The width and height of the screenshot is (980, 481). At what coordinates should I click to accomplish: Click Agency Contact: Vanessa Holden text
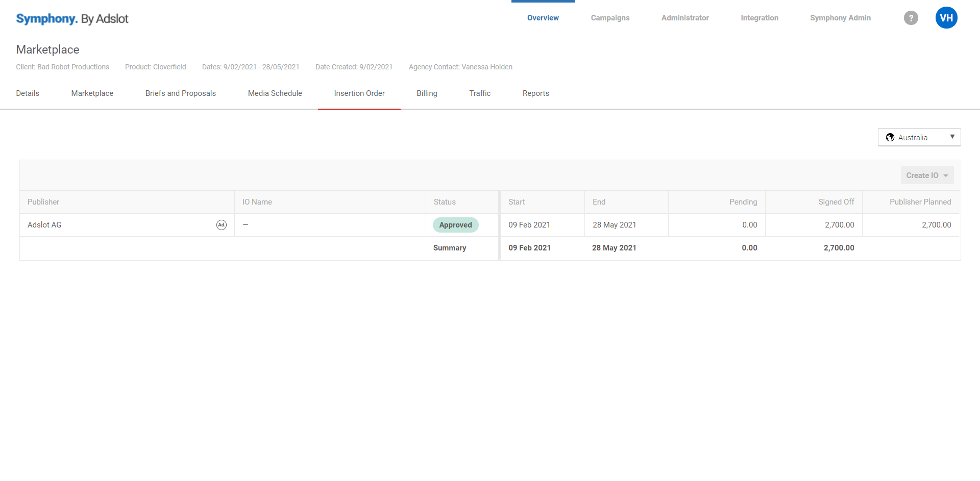click(460, 67)
